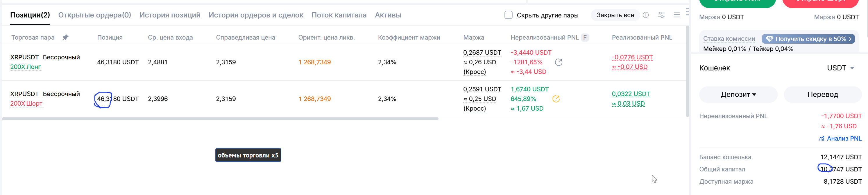Viewport: 868px width, 195px height.
Task: Enable the Скрыть другие пары checkbox
Action: 509,15
